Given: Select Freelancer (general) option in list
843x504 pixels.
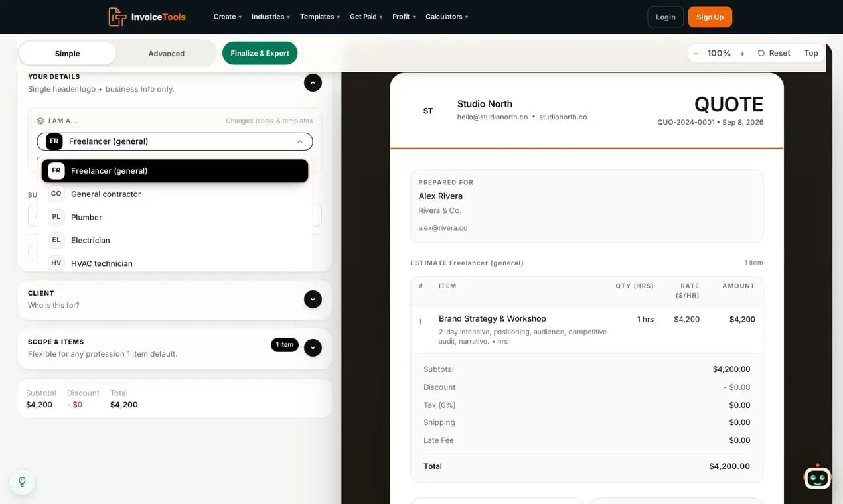Looking at the screenshot, I should [x=175, y=170].
